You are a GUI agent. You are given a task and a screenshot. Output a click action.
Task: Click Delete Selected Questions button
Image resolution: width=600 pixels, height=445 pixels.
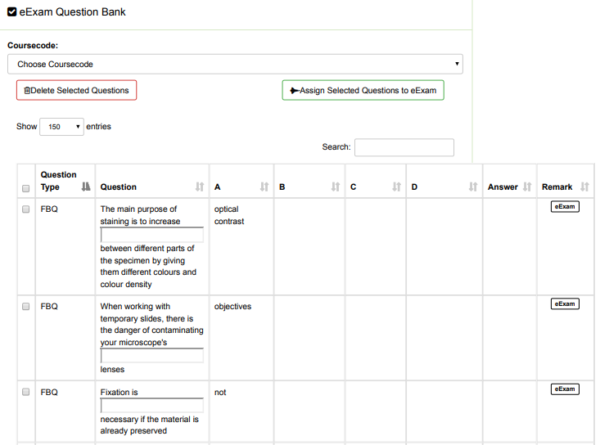[x=77, y=90]
